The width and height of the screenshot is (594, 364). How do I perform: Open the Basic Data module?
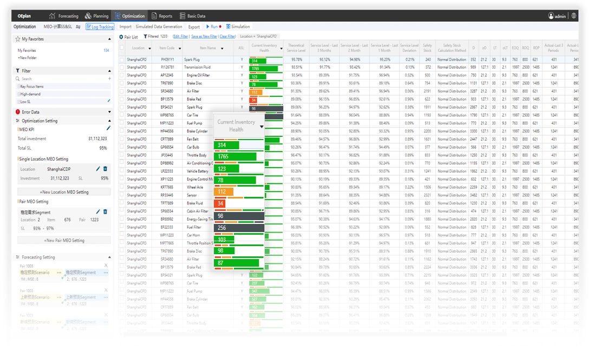tap(192, 16)
